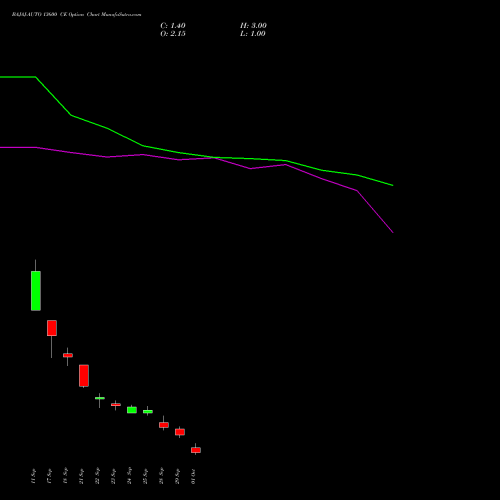Click the 28 Sep date axis label
Screen dimensions: 500x500
click(161, 476)
